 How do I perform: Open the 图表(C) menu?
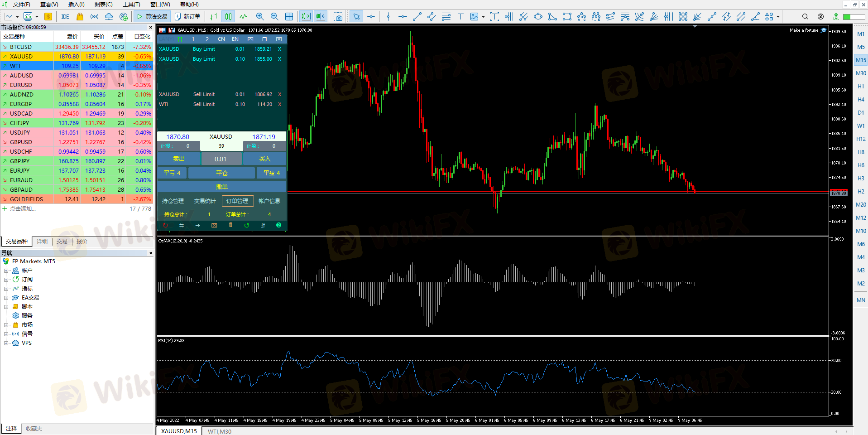(x=103, y=5)
